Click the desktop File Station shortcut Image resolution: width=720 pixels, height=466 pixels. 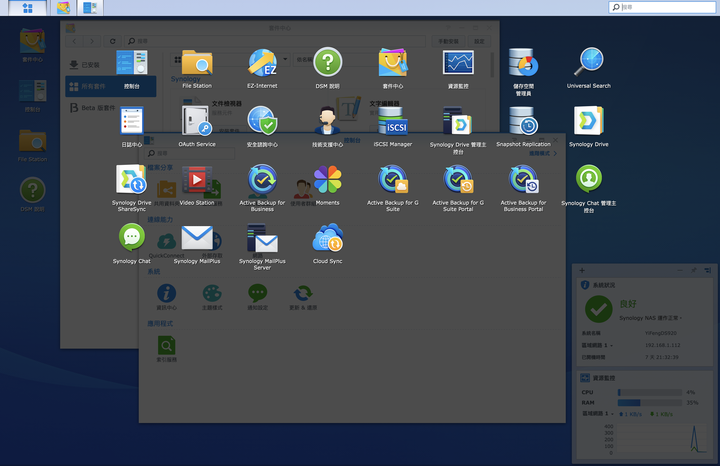coord(32,146)
